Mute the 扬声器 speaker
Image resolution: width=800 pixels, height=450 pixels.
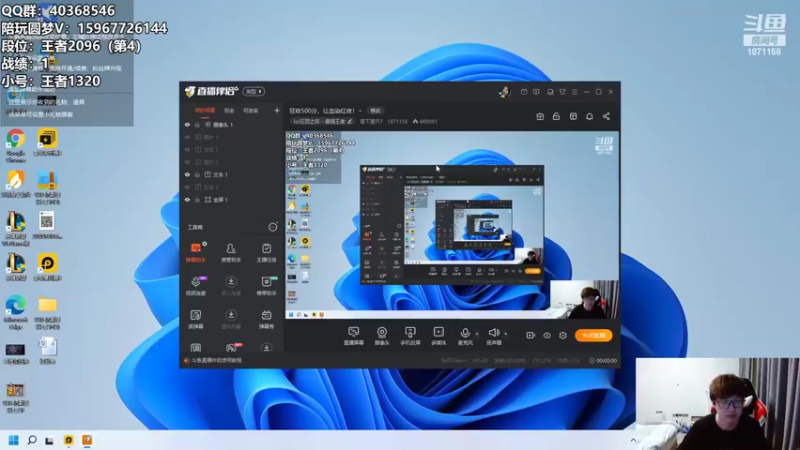[493, 336]
